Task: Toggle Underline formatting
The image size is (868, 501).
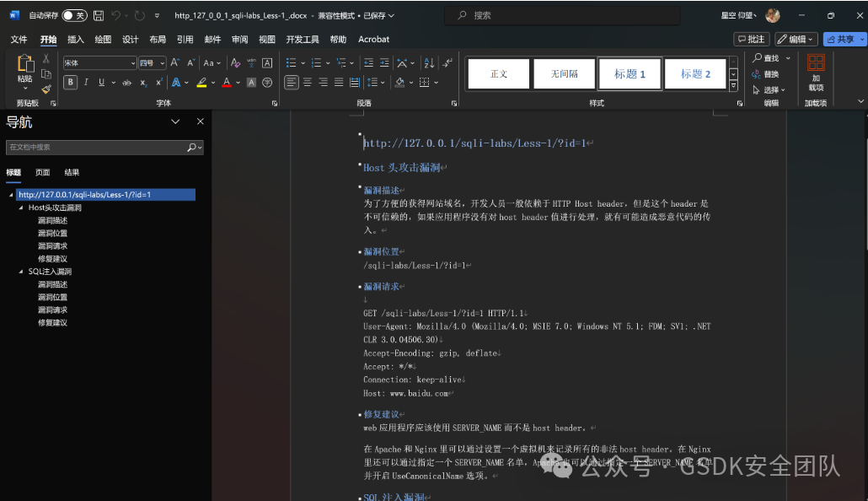Action: click(101, 83)
